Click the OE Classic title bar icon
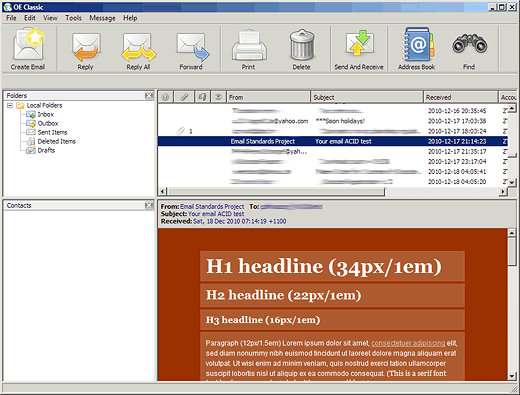Viewport: 520px width, 395px height. [7, 7]
